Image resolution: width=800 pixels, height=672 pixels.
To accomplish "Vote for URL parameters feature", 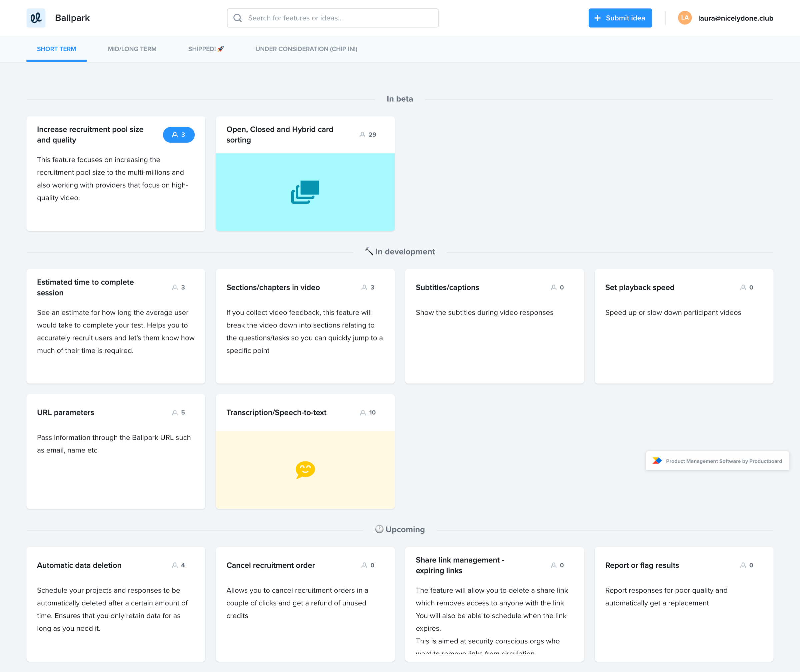I will [x=178, y=412].
